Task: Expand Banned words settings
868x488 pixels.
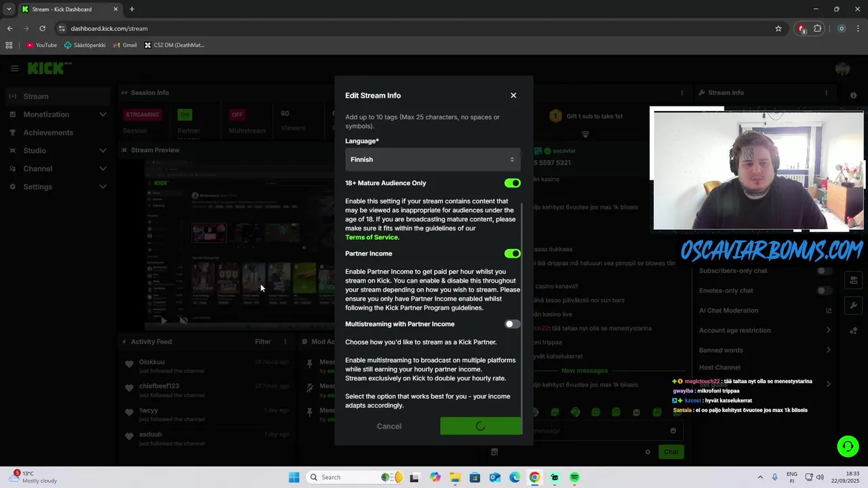Action: 765,350
